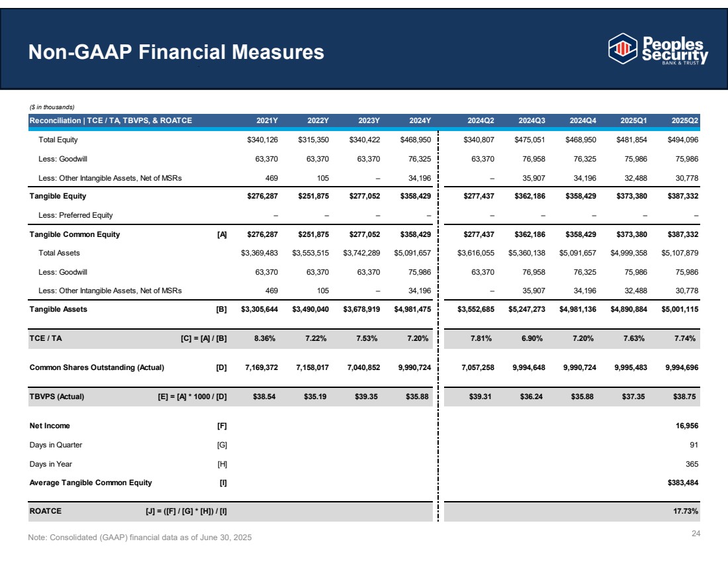The image size is (728, 562).
Task: Click the "Common Shares Outstanding (Actual)" label
Action: pyautogui.click(x=97, y=367)
